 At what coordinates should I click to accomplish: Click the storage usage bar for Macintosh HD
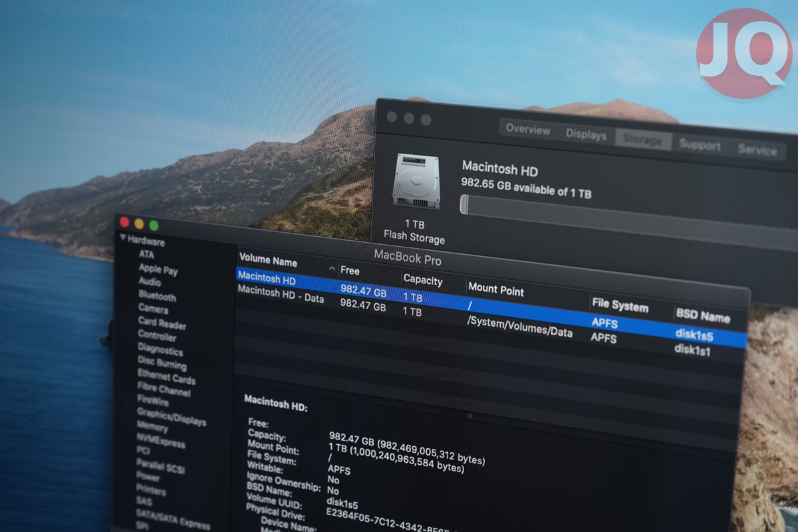(628, 221)
